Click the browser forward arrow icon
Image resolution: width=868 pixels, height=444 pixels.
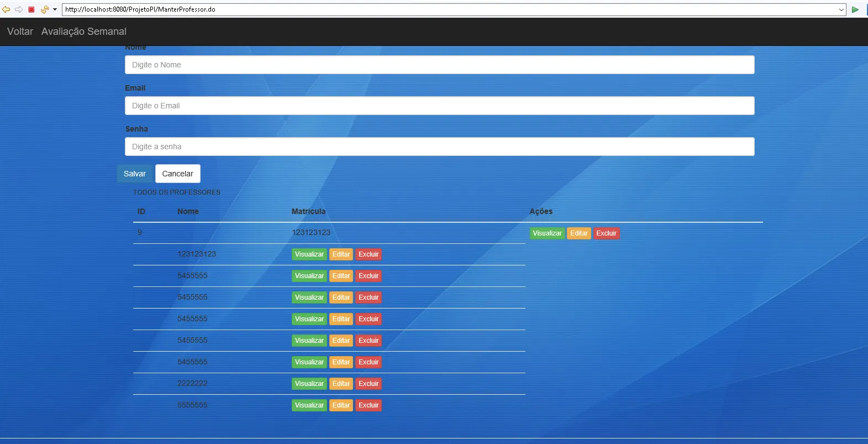click(19, 9)
